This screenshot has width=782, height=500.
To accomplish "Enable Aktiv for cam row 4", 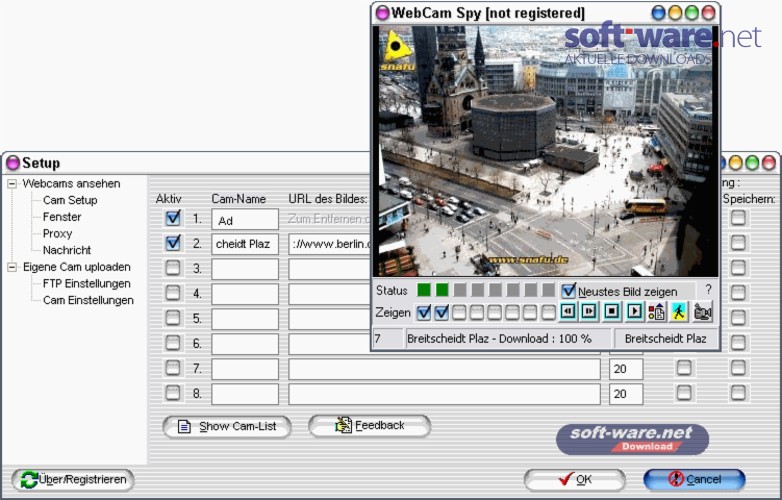I will [x=173, y=293].
